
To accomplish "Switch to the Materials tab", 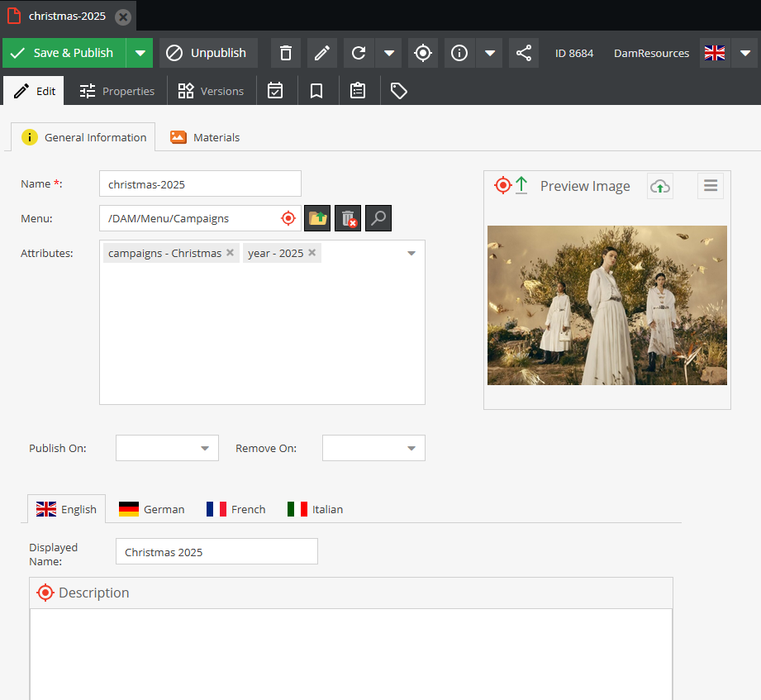I will tap(205, 137).
